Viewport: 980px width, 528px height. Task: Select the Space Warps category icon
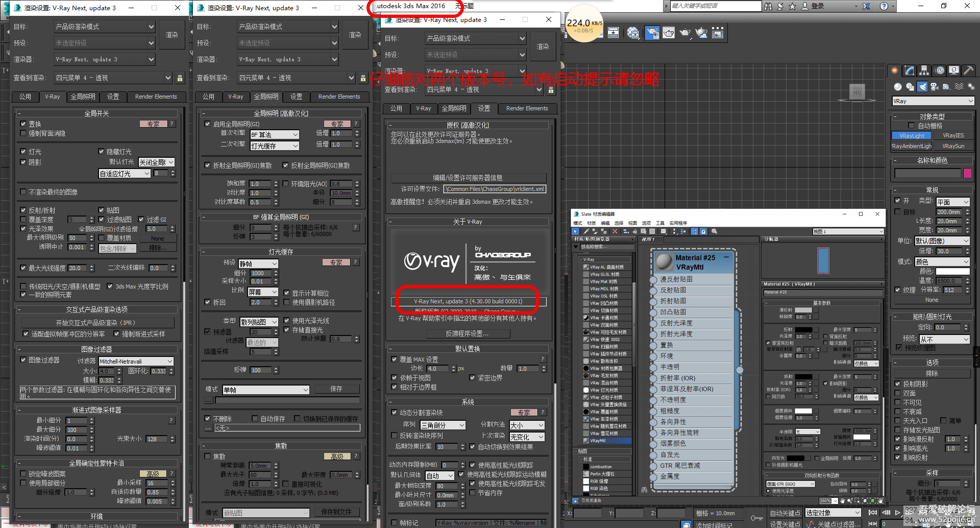pyautogui.click(x=959, y=87)
